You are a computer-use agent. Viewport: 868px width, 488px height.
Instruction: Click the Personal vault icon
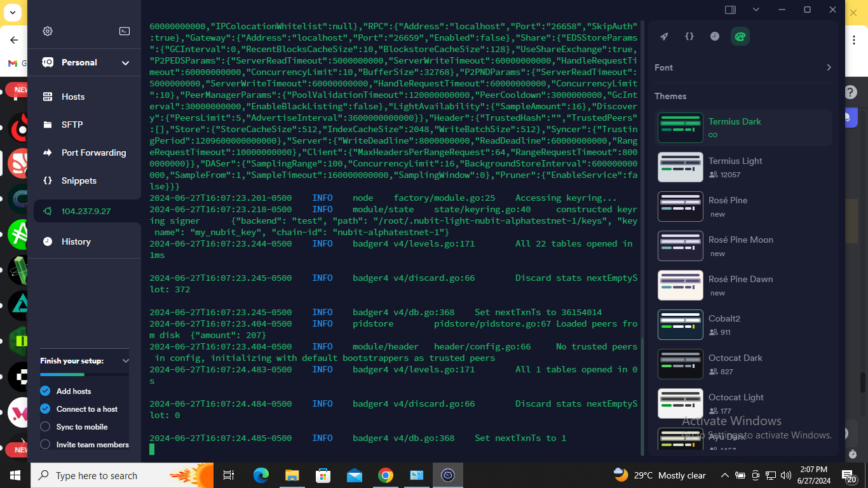[x=48, y=62]
